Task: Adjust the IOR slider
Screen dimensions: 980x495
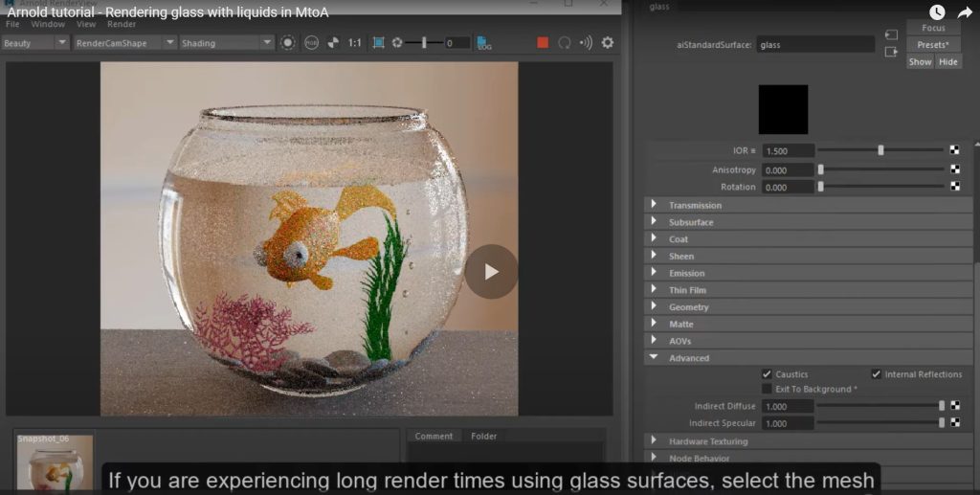Action: 880,150
